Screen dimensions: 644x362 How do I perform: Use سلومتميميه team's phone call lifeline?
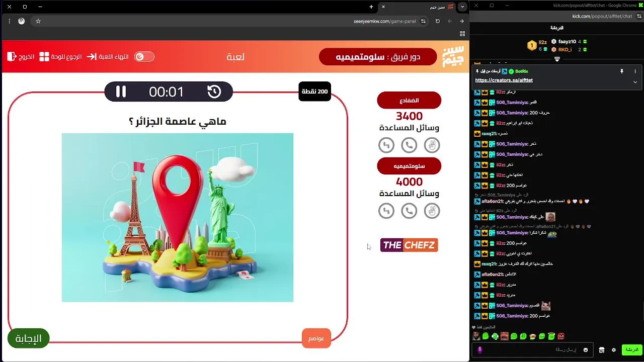coord(409,211)
